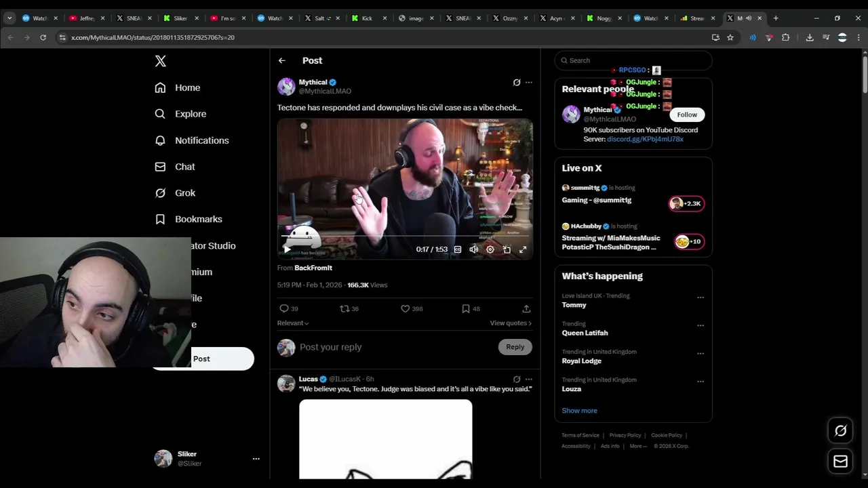868x488 pixels.
Task: Open options for the Queen Latifah trend
Action: [x=701, y=325]
